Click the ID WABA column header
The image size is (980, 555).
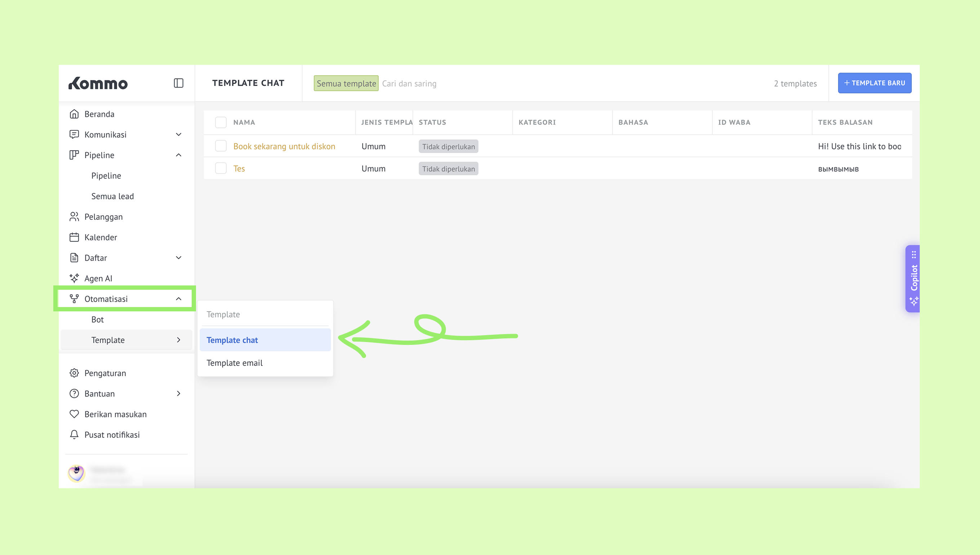pos(734,123)
